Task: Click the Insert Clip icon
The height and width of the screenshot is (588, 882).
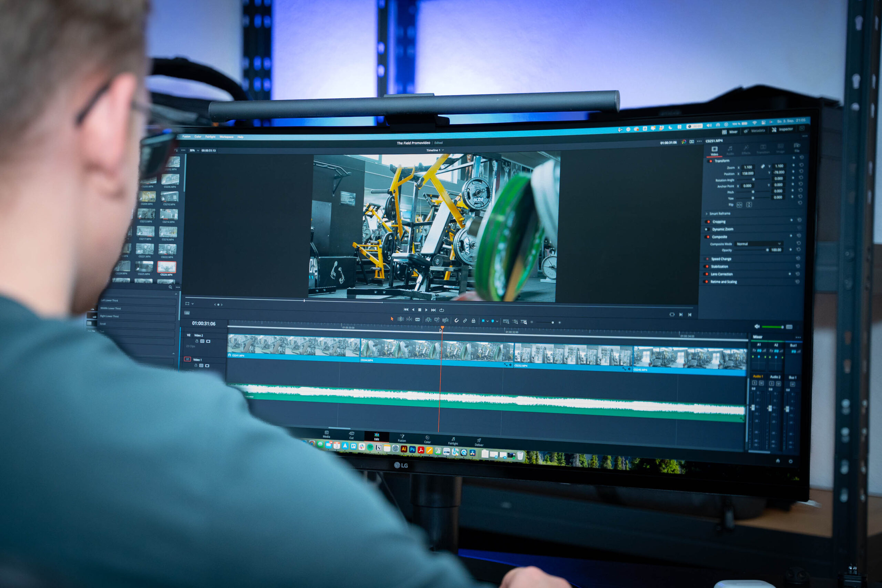Action: point(428,320)
